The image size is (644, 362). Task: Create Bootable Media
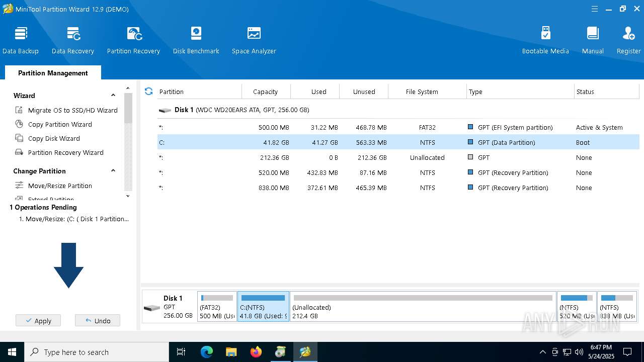tap(545, 40)
